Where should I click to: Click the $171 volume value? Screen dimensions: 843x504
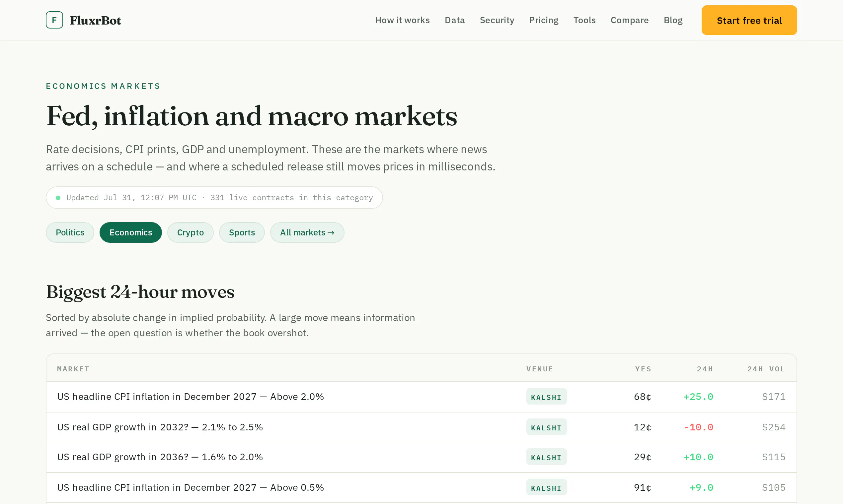pyautogui.click(x=774, y=397)
